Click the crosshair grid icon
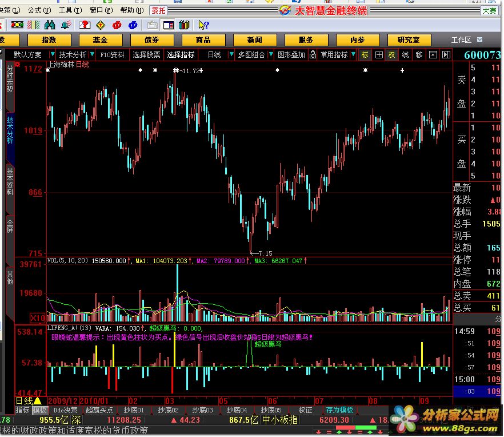Viewport: 504px width, 437px height. (379, 55)
